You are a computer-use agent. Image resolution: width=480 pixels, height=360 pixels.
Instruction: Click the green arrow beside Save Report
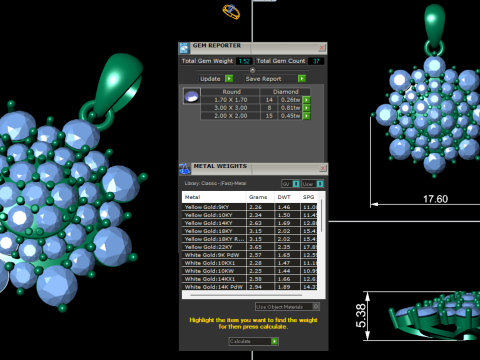(302, 79)
